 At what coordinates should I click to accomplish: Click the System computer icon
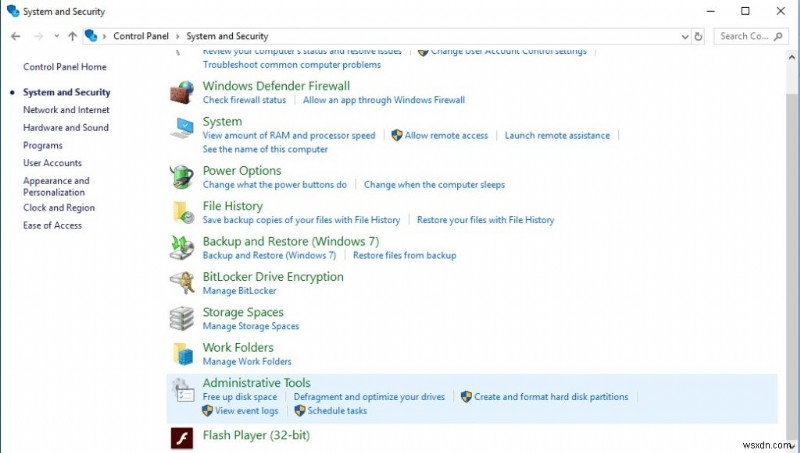[181, 128]
